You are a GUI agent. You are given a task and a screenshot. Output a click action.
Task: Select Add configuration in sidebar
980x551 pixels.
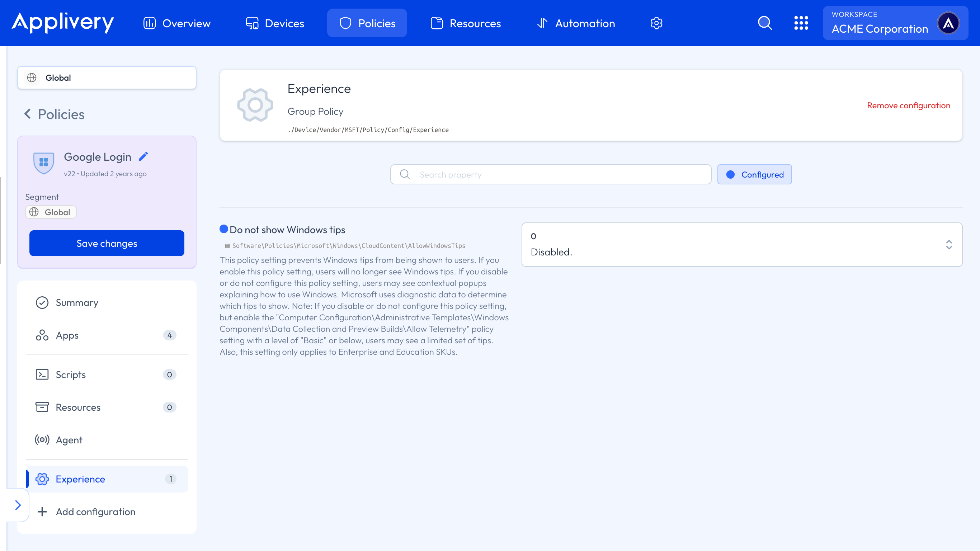pyautogui.click(x=95, y=512)
